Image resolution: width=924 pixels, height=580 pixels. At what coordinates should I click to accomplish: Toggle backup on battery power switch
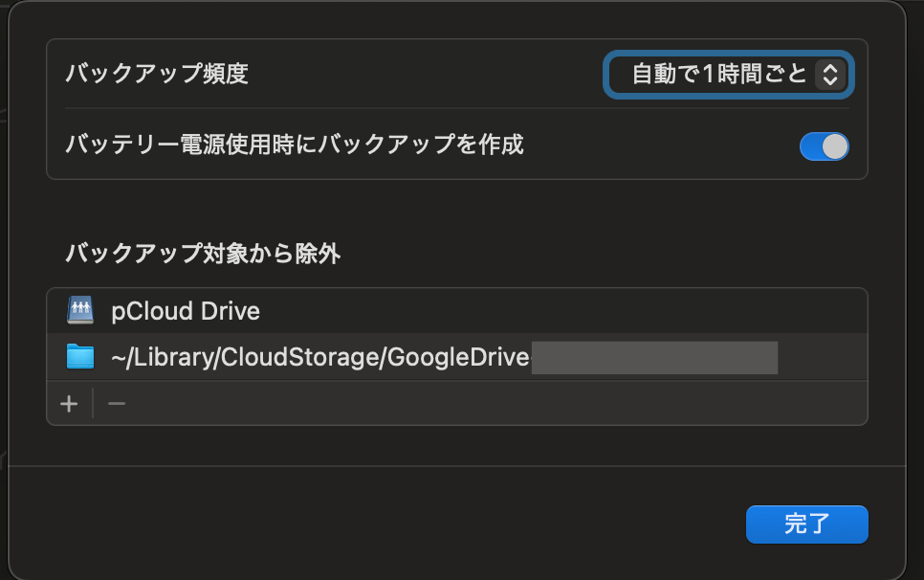tap(824, 146)
